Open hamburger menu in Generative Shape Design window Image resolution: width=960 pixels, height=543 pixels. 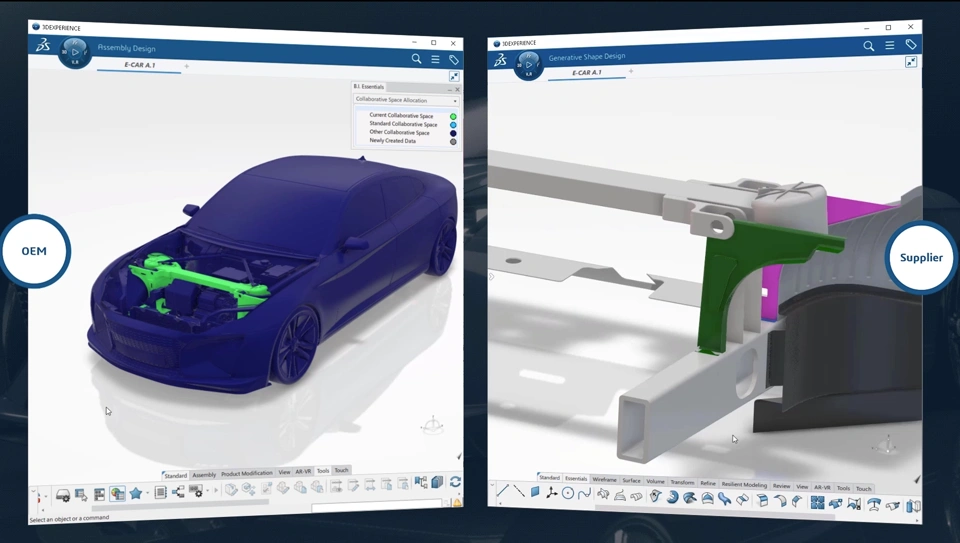[x=890, y=45]
